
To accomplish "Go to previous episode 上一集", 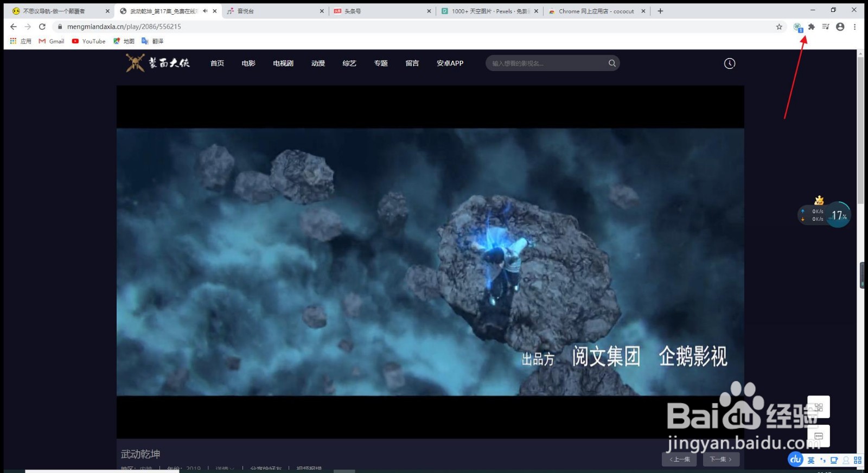I will coord(679,459).
